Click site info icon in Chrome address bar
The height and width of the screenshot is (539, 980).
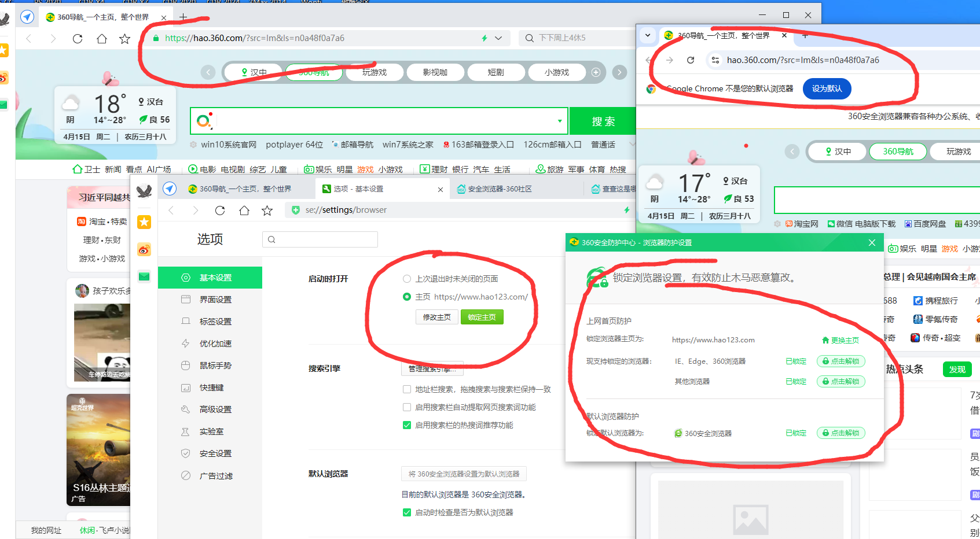tap(715, 60)
